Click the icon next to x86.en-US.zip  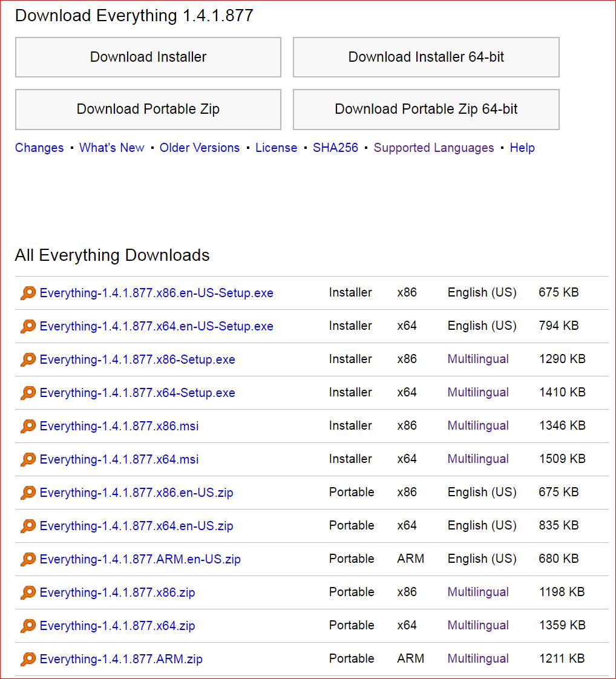28,493
